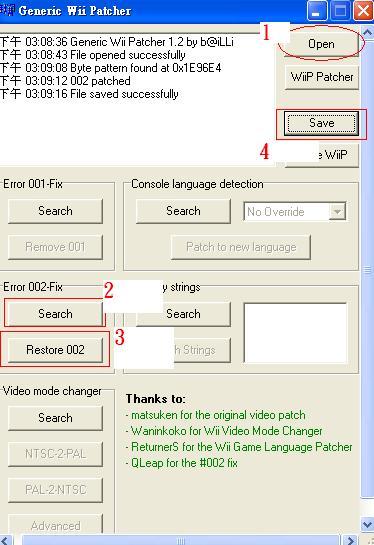Click the vertical scrollbar thumb
374x545 pixels.
pyautogui.click(x=368, y=270)
